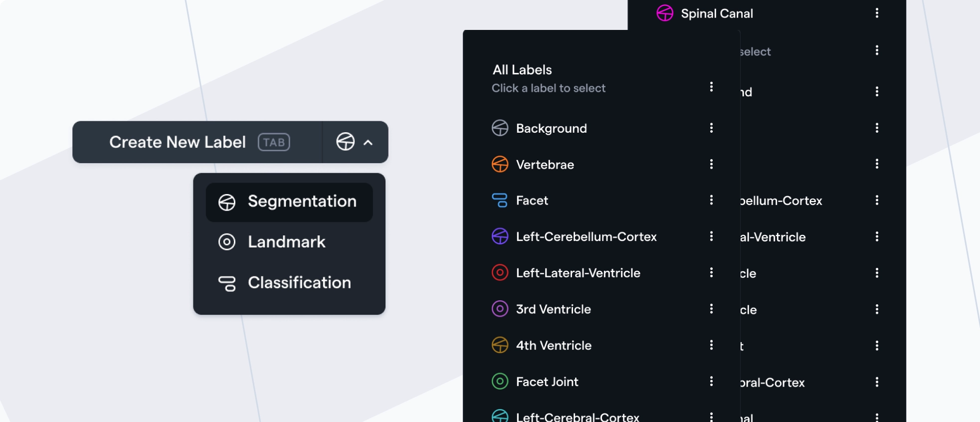The image size is (980, 422).
Task: Open three-dot menu for Spinal Canal
Action: (x=877, y=13)
